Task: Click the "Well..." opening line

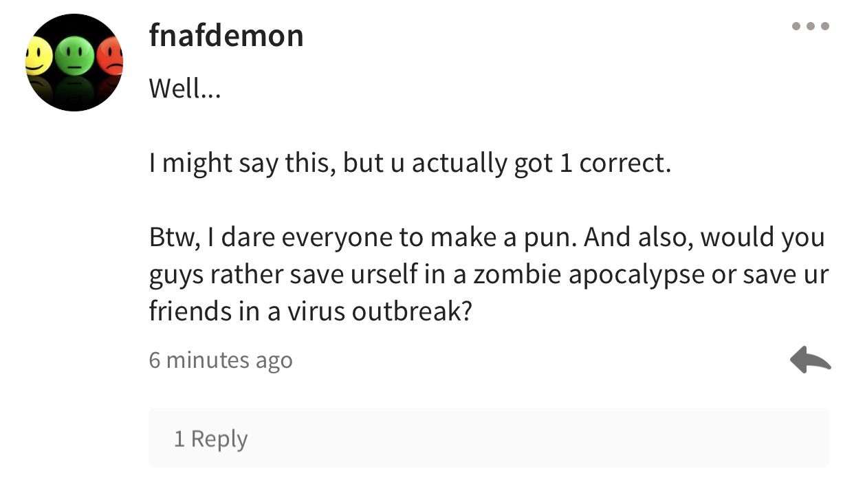Action: (185, 89)
